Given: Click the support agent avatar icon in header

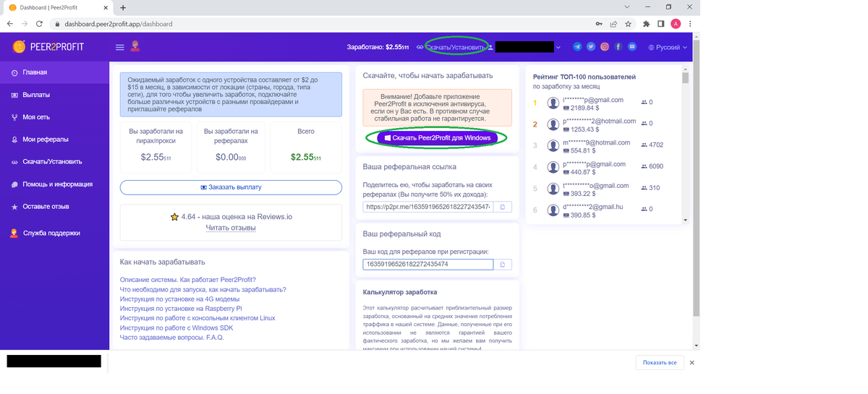Looking at the screenshot, I should (135, 46).
